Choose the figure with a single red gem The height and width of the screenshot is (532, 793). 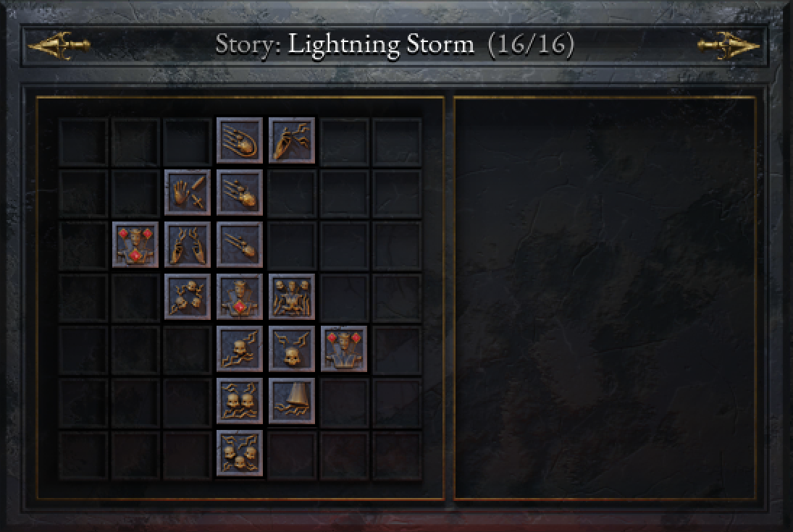[240, 297]
